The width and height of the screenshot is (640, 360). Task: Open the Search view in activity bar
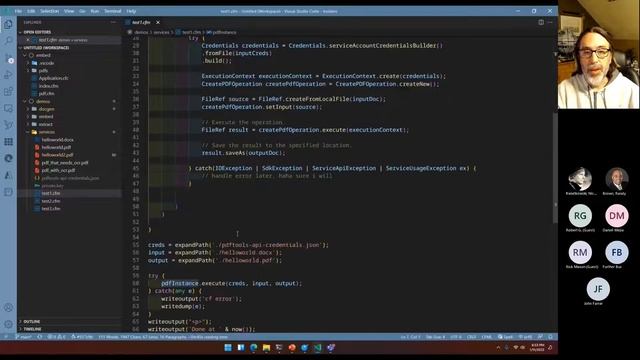point(8,41)
